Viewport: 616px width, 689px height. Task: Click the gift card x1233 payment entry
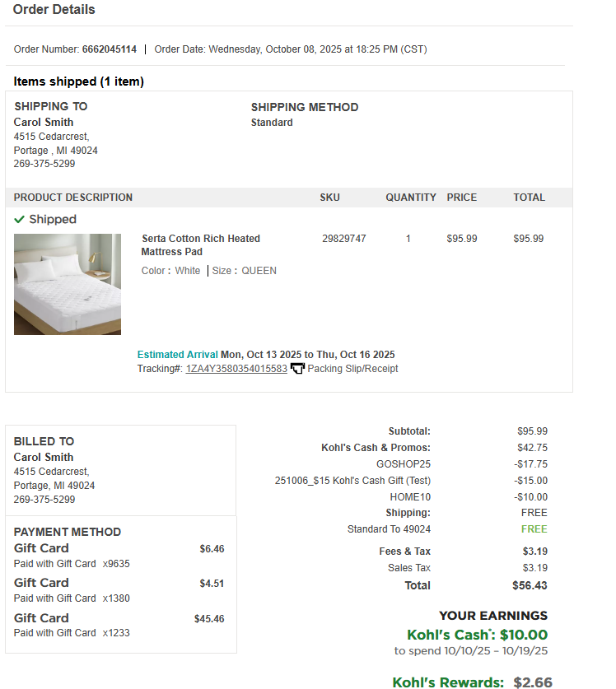119,626
